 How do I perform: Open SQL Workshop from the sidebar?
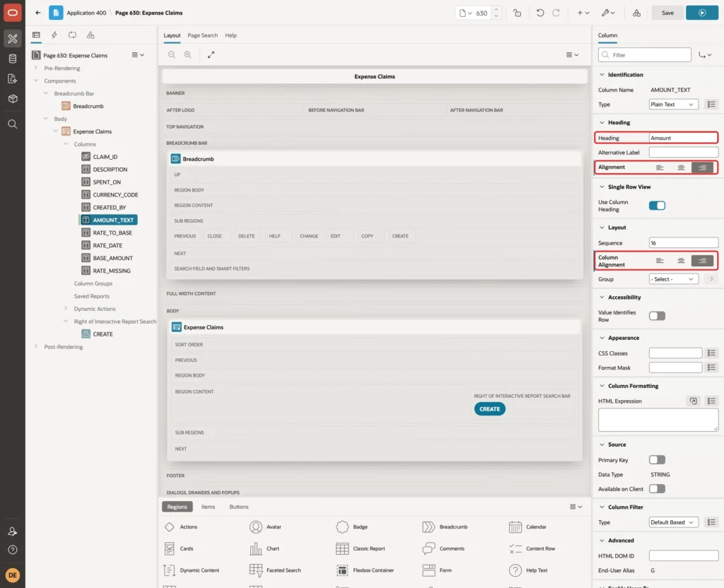point(13,59)
